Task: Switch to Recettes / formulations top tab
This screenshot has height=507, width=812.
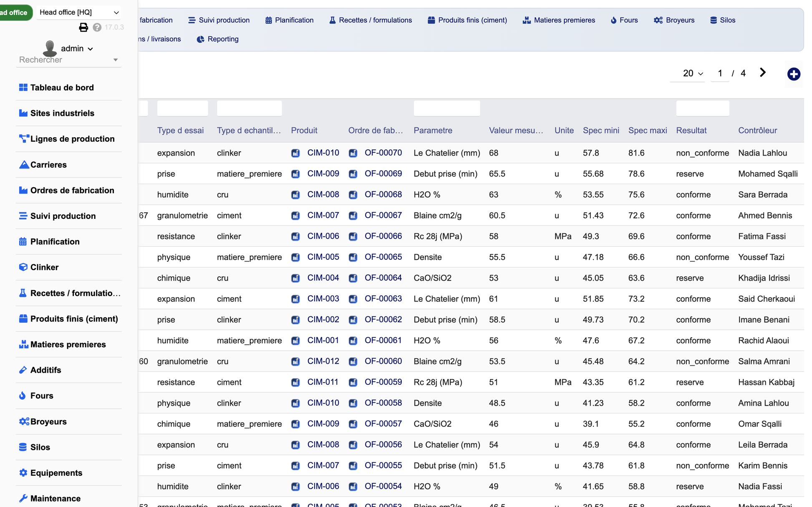Action: pos(371,20)
